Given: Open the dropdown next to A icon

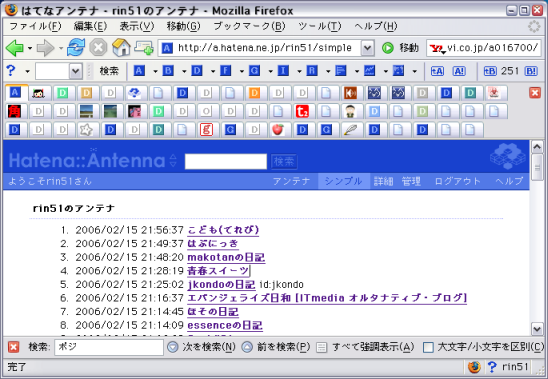Looking at the screenshot, I should click(155, 71).
